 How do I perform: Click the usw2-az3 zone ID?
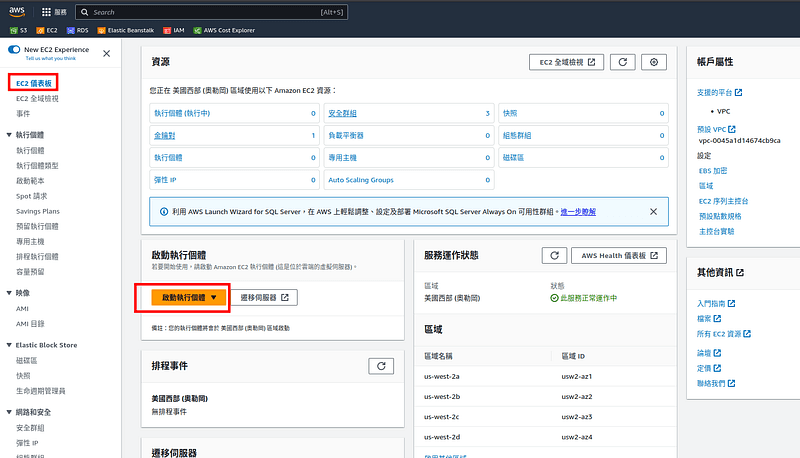(x=577, y=417)
